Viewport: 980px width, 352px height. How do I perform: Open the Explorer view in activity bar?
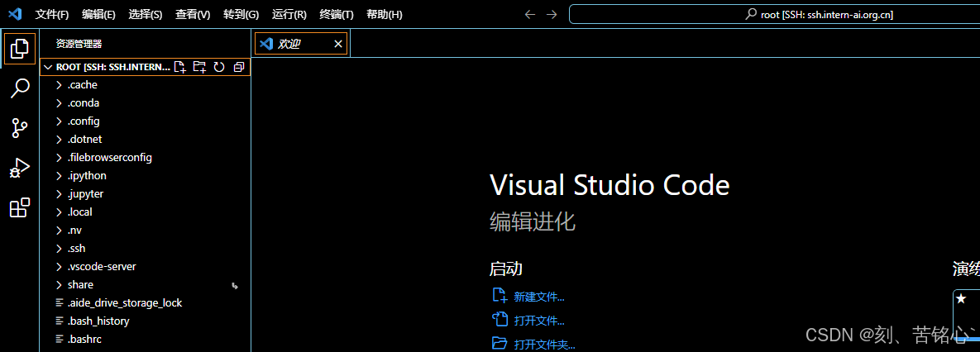[x=19, y=49]
